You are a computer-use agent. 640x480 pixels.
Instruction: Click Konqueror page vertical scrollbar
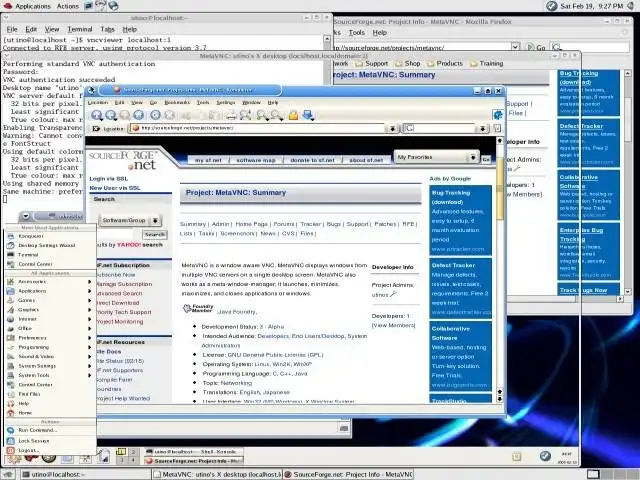pos(500,269)
